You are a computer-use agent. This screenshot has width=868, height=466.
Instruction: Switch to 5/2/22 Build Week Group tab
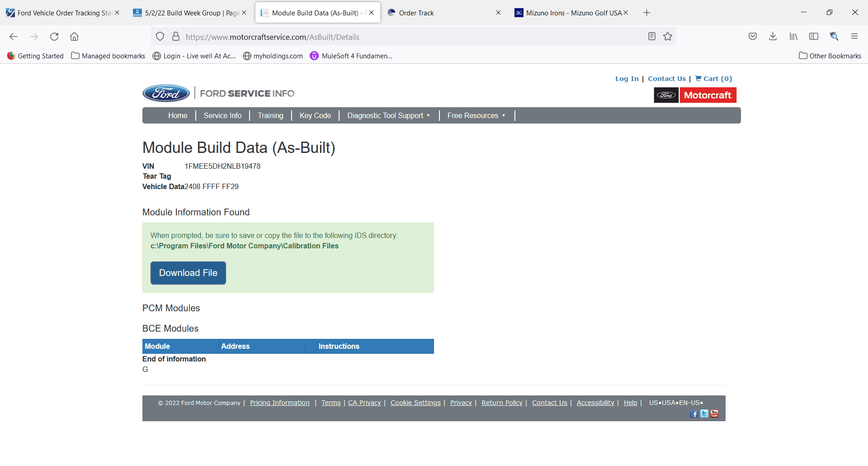coord(190,13)
